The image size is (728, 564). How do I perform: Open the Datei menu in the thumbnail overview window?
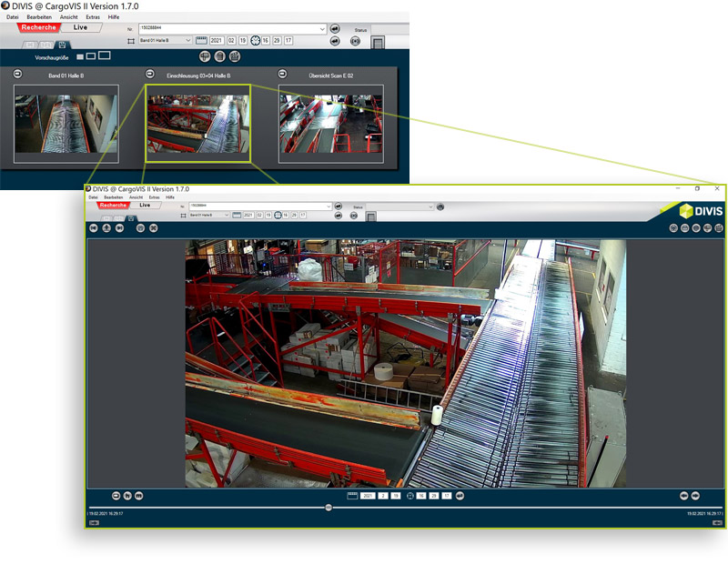[x=13, y=17]
